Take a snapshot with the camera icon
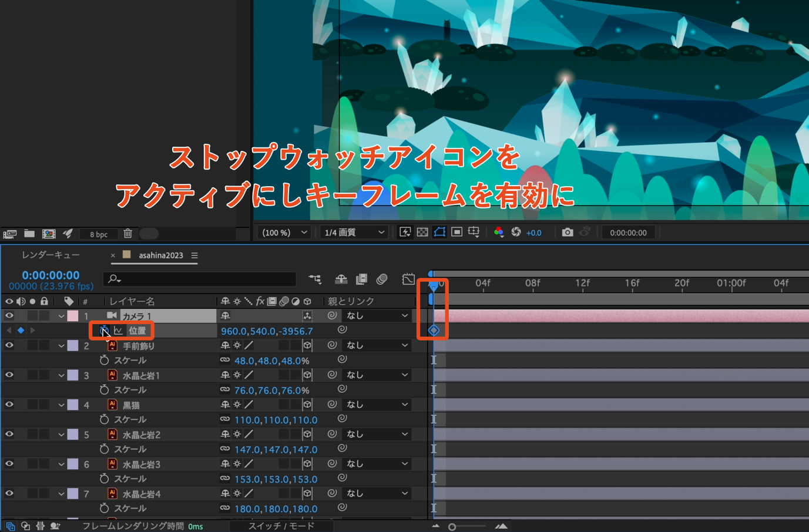The height and width of the screenshot is (532, 809). [x=567, y=233]
